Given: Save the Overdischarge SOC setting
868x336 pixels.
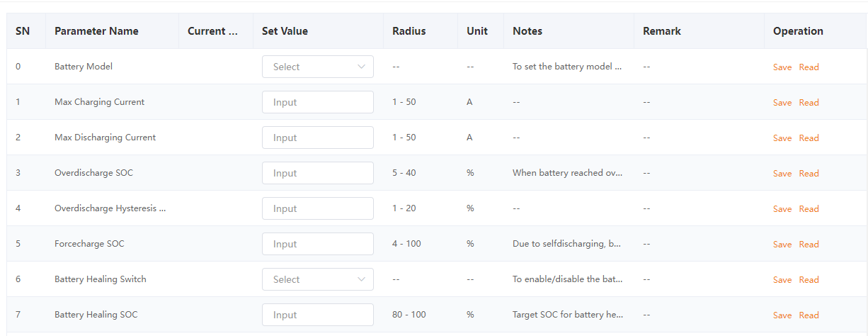Looking at the screenshot, I should [x=782, y=174].
